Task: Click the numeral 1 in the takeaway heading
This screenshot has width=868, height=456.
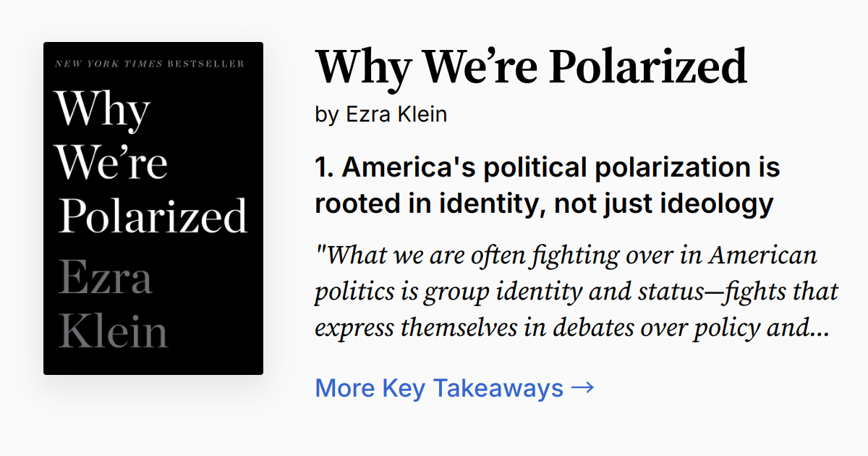Action: coord(321,167)
